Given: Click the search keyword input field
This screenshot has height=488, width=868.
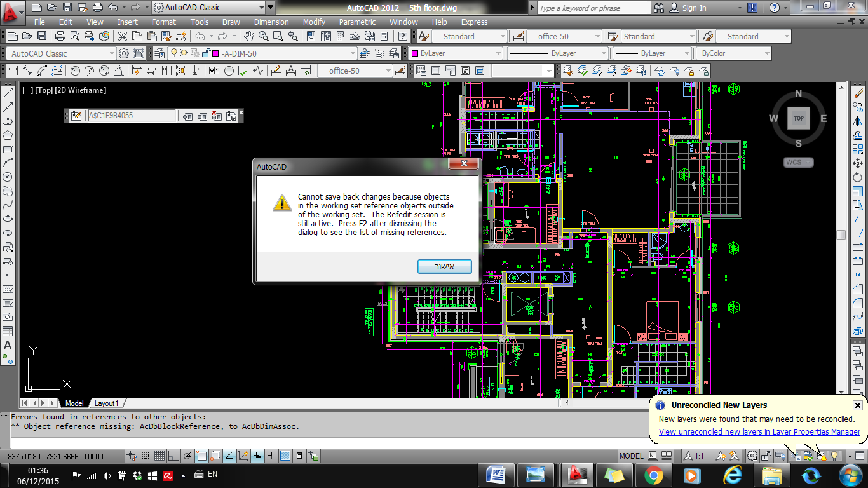Looking at the screenshot, I should 593,8.
